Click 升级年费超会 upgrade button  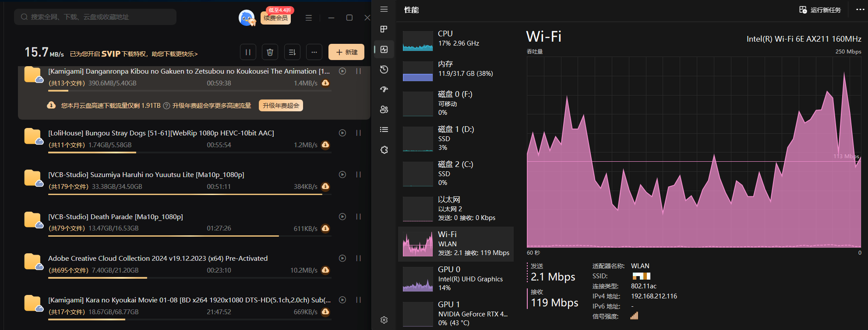point(281,106)
